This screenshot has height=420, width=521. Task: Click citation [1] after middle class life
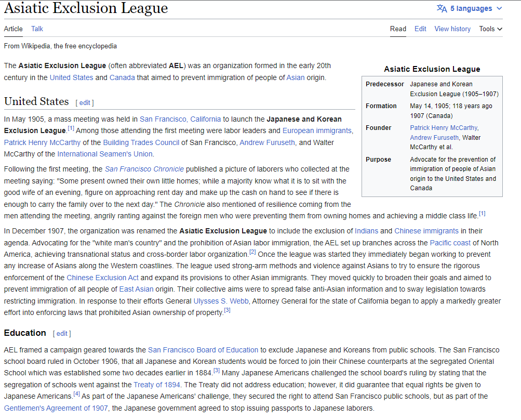tap(482, 214)
